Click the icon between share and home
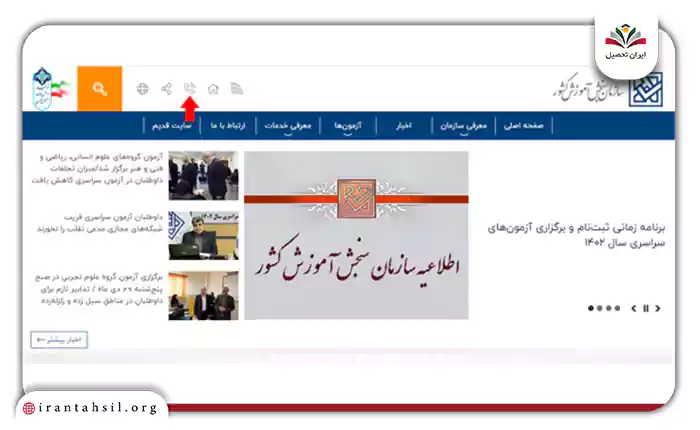Image resolution: width=700 pixels, height=430 pixels. tap(190, 88)
